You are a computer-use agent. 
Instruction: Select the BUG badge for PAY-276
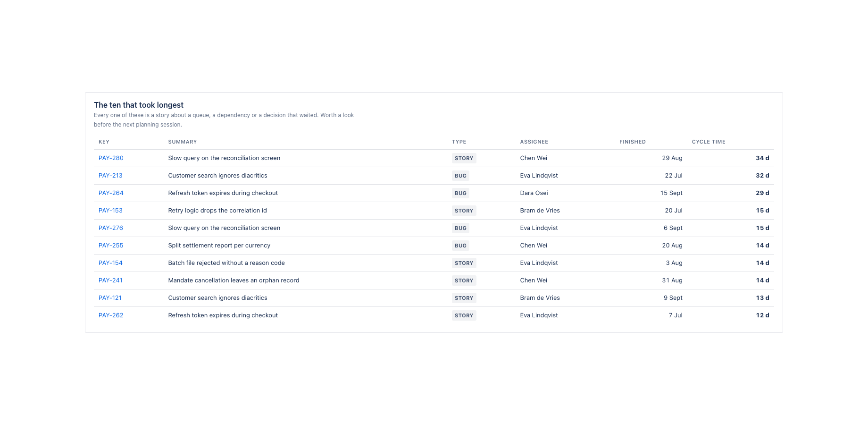[460, 228]
